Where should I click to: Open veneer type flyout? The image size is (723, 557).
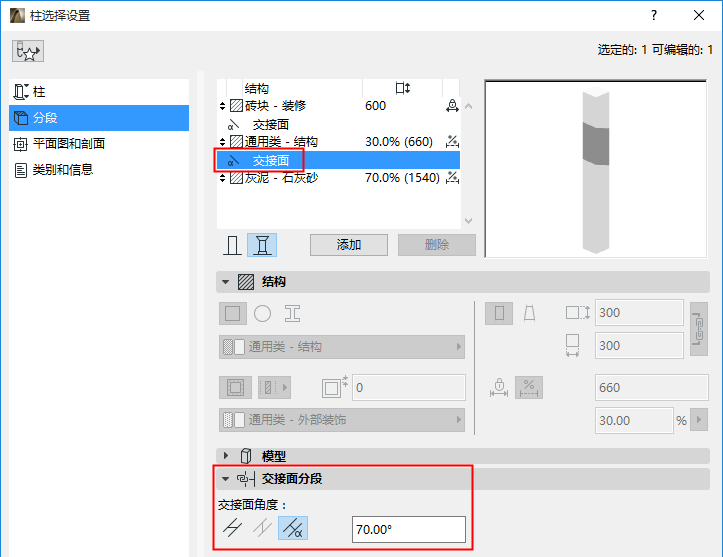[274, 387]
